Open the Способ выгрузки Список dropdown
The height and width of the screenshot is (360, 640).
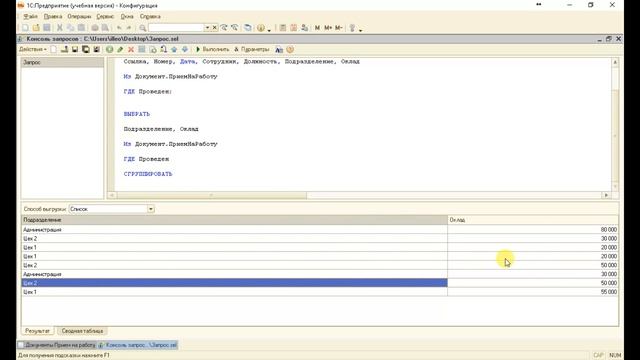[x=151, y=209]
